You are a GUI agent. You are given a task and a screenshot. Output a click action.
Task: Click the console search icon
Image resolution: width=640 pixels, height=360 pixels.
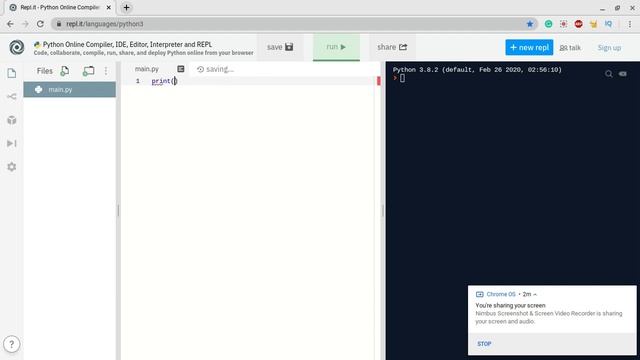[x=609, y=74]
